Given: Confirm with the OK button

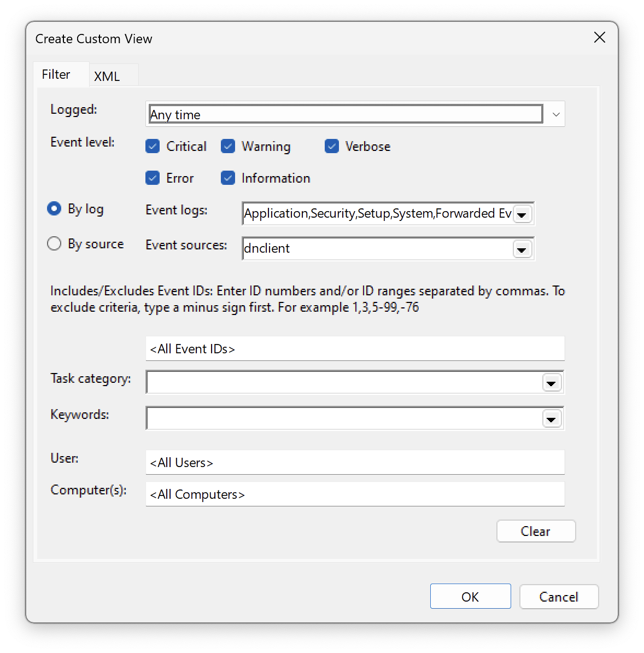Looking at the screenshot, I should (470, 596).
